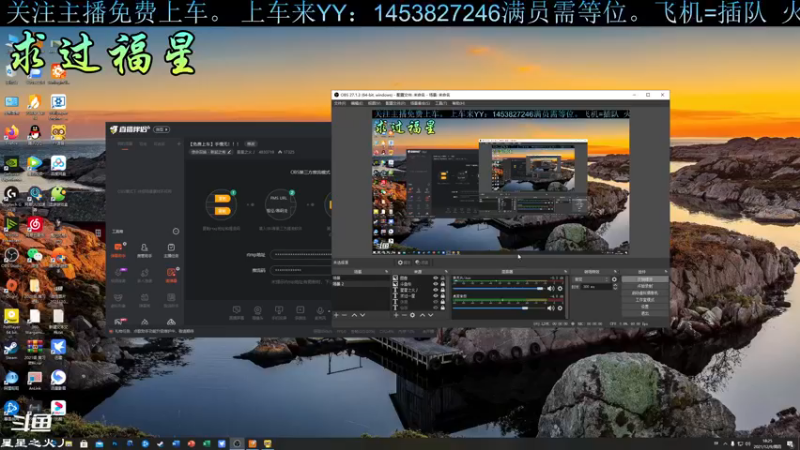Pop out Sources dock via header icon
800x450 pixels.
tap(446, 272)
